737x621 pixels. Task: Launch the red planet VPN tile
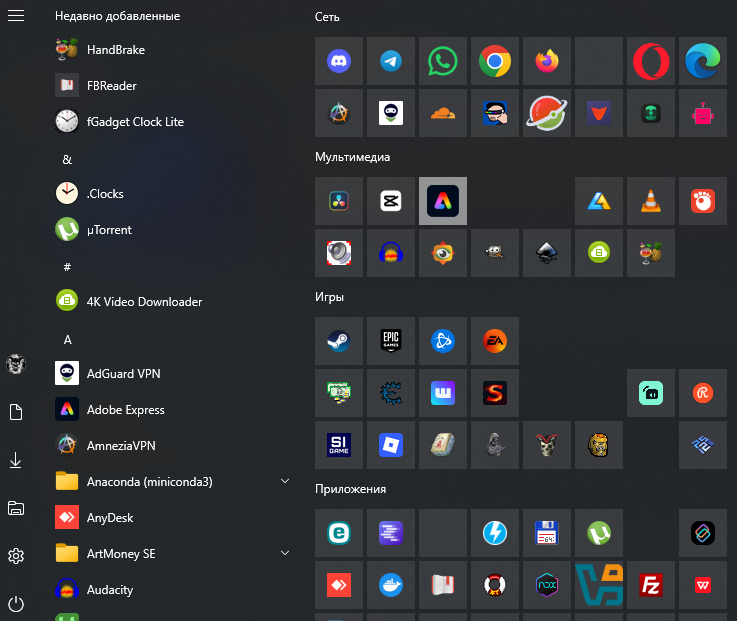pos(547,113)
